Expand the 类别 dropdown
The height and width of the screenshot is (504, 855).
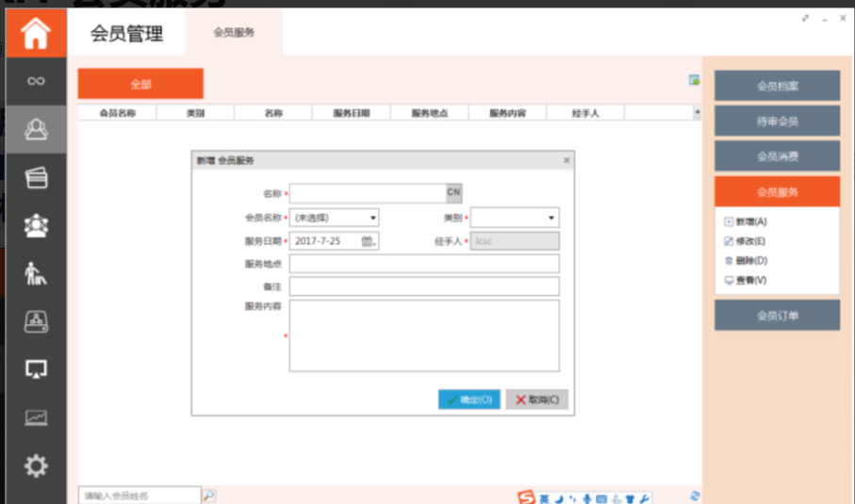pos(551,218)
